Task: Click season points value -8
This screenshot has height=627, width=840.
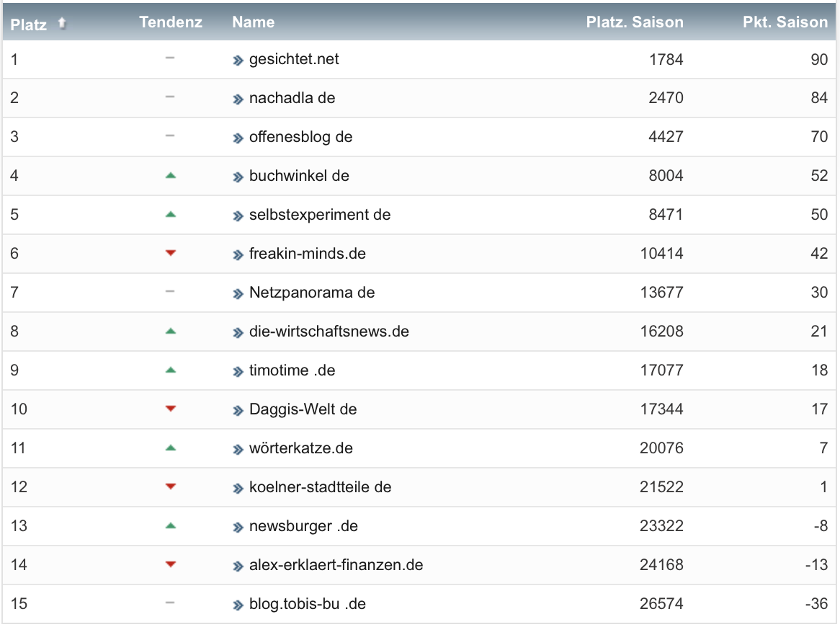Action: tap(821, 526)
